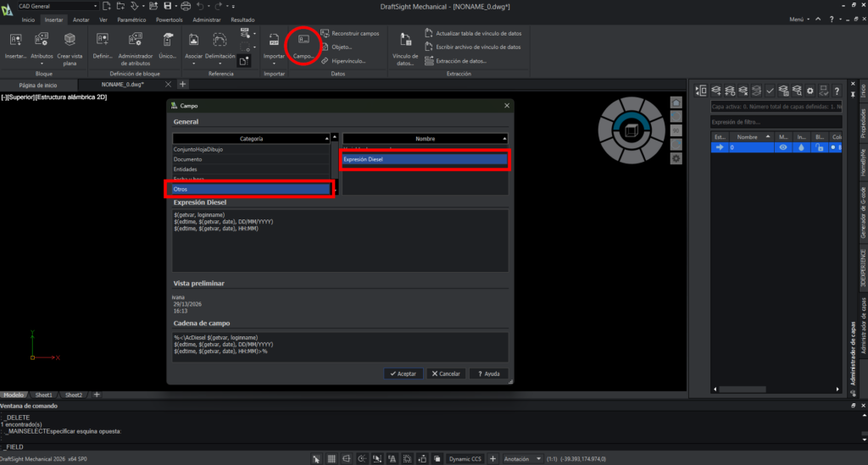Toggle Polar tracking in the status bar
The height and width of the screenshot is (465, 868).
(361, 459)
